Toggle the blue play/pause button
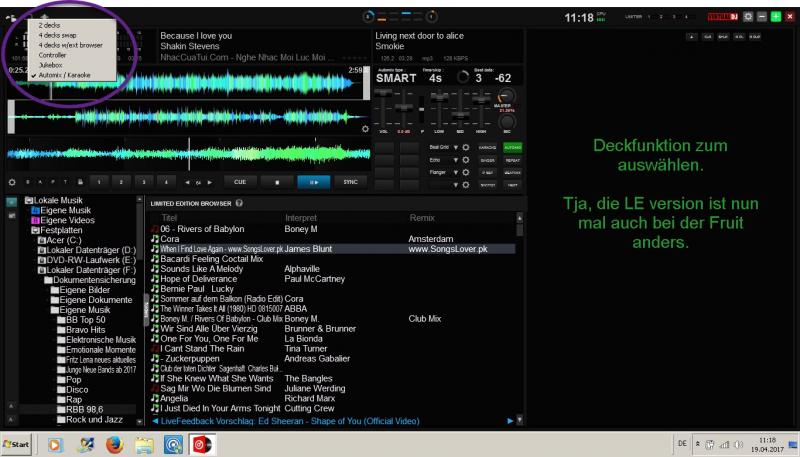The height and width of the screenshot is (457, 800). point(313,182)
